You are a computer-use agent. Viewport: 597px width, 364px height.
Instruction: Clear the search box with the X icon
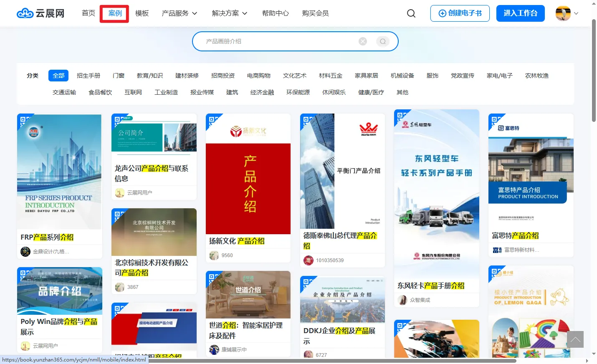(363, 41)
